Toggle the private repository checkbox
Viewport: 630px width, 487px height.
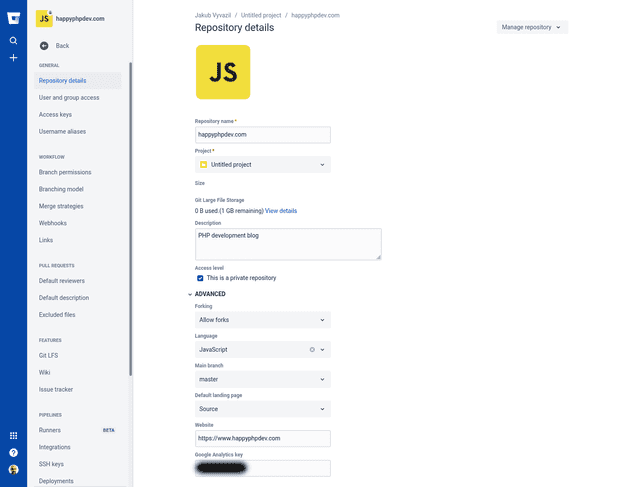click(x=200, y=278)
